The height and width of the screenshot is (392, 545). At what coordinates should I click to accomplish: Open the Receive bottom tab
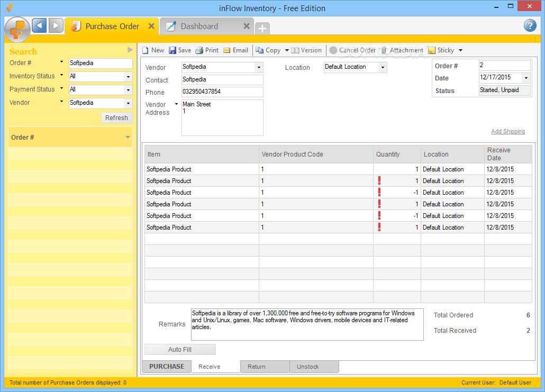coord(215,366)
